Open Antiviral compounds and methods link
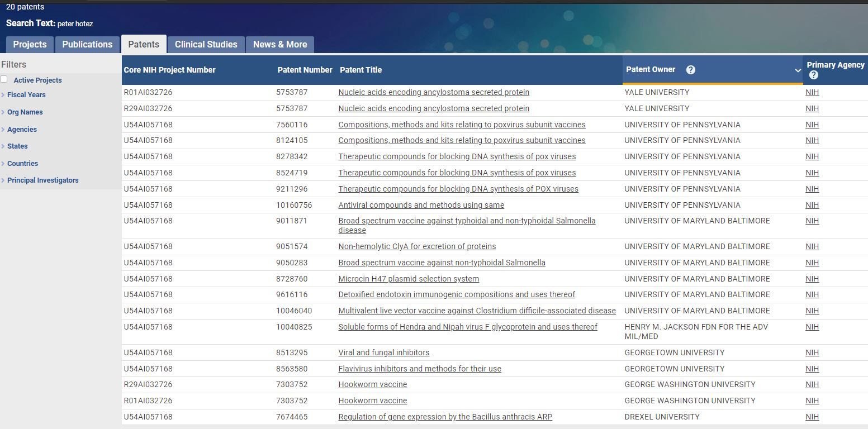This screenshot has height=429, width=868. [421, 205]
